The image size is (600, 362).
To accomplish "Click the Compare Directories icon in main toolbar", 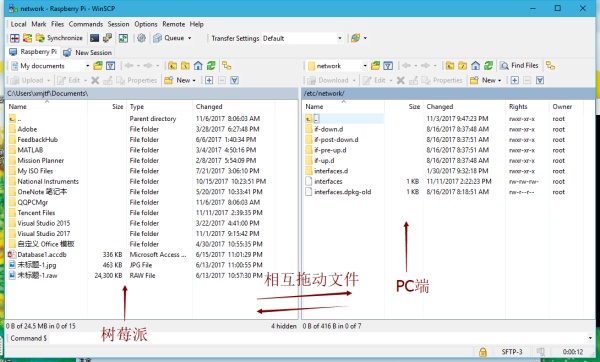I will click(x=15, y=38).
